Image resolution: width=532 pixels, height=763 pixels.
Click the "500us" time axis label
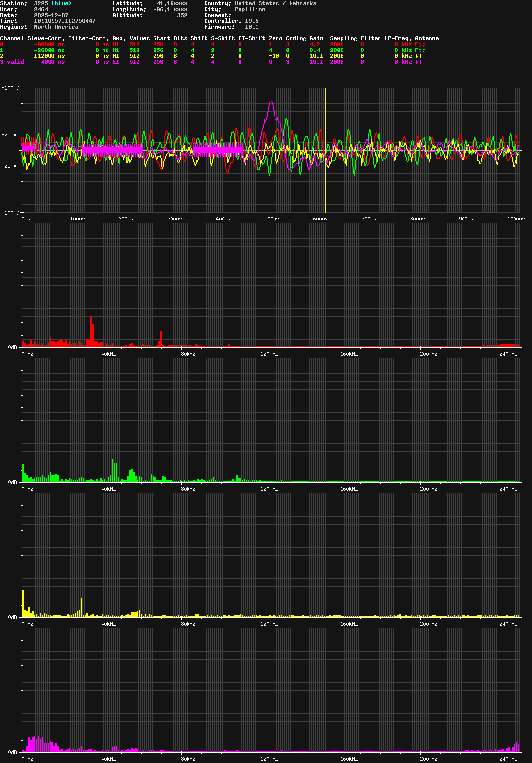click(272, 219)
